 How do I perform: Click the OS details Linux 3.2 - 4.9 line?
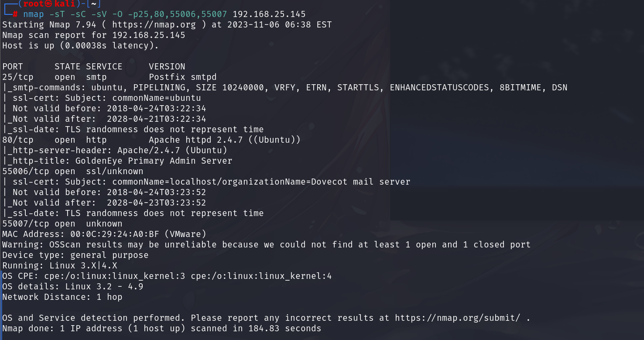pyautogui.click(x=72, y=287)
